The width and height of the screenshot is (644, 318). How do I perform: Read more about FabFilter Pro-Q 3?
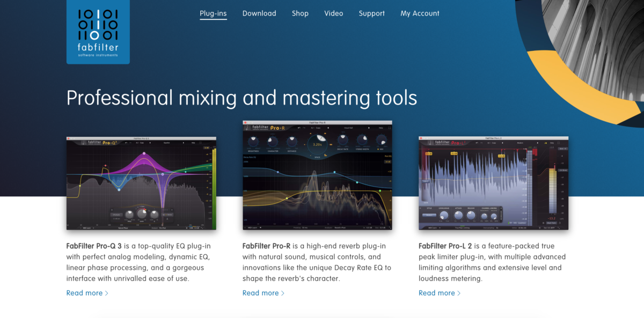(x=87, y=293)
